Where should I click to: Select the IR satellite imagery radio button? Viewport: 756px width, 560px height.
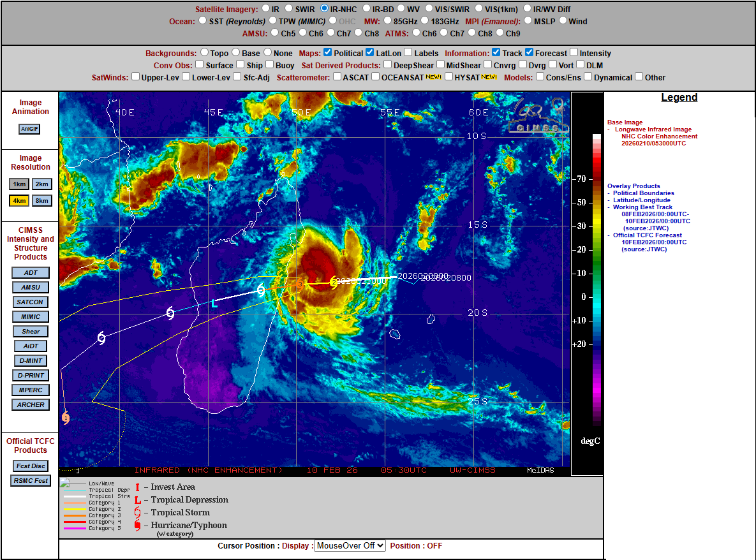pyautogui.click(x=265, y=8)
